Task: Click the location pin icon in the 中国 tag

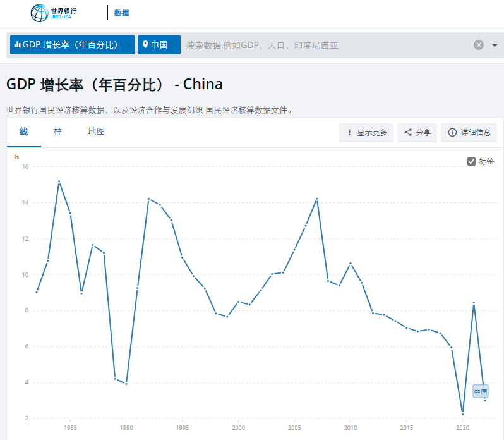Action: tap(145, 45)
